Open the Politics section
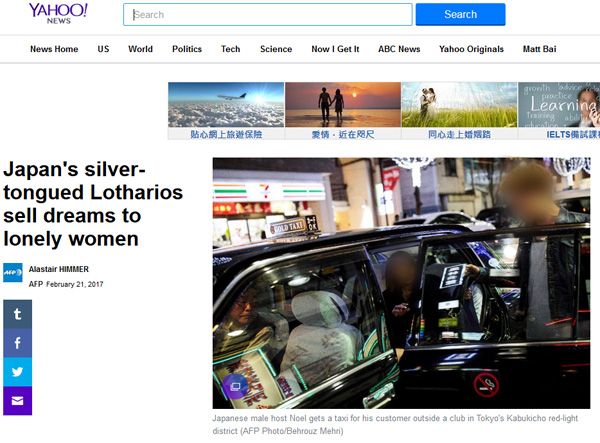 (x=187, y=49)
